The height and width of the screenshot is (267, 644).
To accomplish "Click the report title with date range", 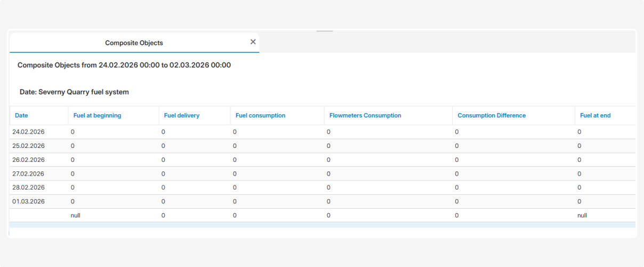I will tap(124, 65).
